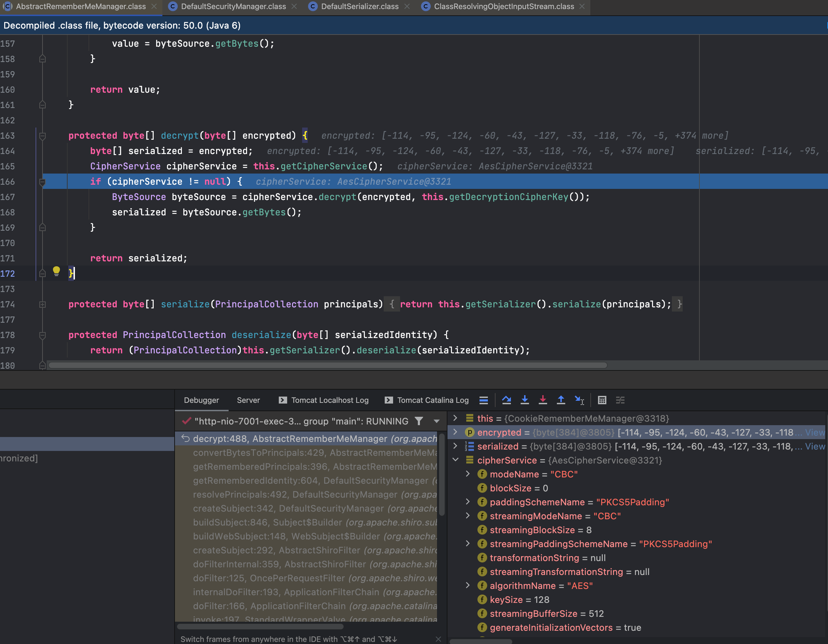Open the Evaluate Expression calculator icon

602,400
